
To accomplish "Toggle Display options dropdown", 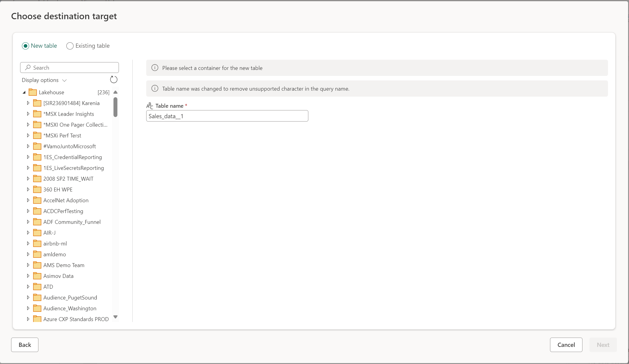I will pyautogui.click(x=44, y=80).
